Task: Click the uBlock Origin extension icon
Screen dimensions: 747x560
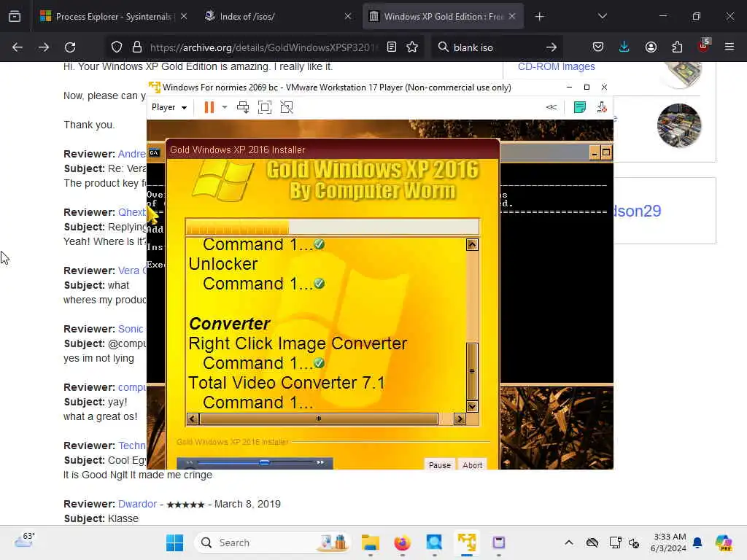Action: (703, 46)
